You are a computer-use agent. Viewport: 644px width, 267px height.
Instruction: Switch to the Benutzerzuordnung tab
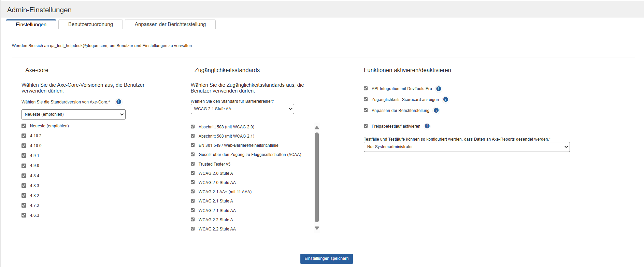(90, 24)
